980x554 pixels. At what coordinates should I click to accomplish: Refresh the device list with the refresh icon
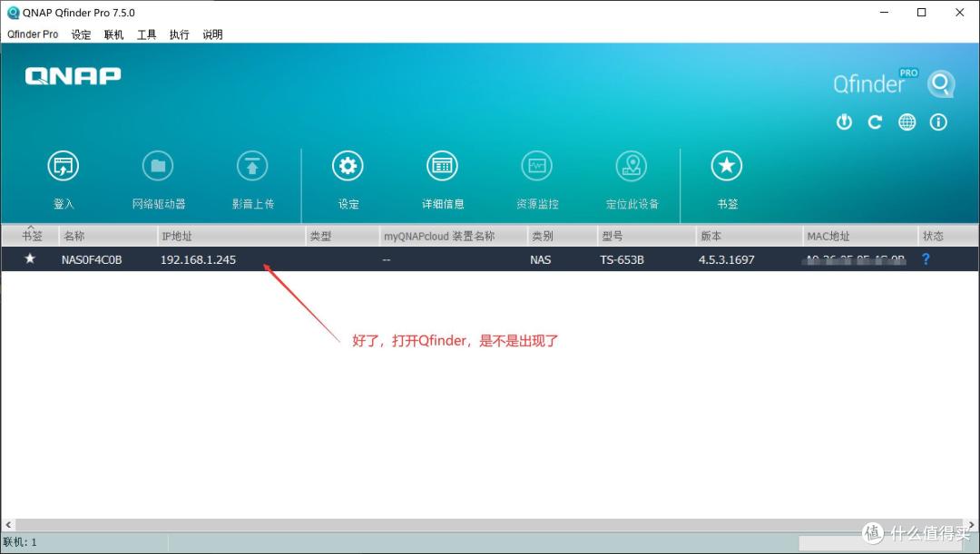tap(875, 121)
